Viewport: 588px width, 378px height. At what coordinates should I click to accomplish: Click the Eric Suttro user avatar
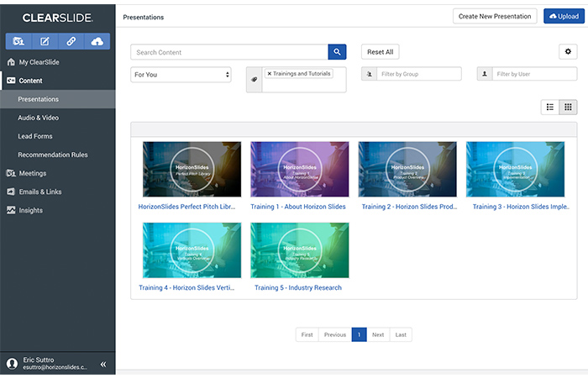click(12, 364)
